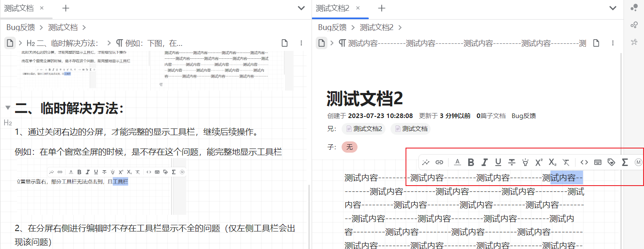Click the highlighted 测试内容 selected text
644x249 pixels.
pyautogui.click(x=566, y=178)
